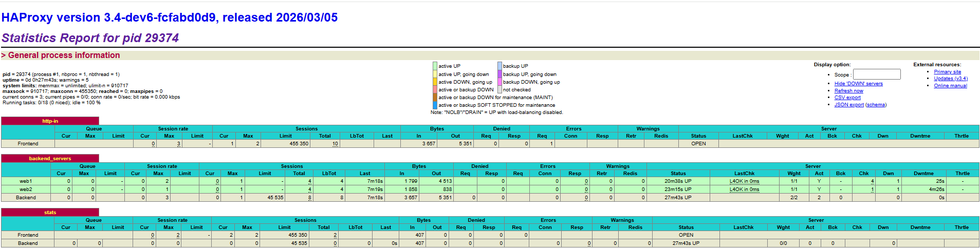
Task: Click the OPEN status in http-in Frontend
Action: tap(698, 144)
